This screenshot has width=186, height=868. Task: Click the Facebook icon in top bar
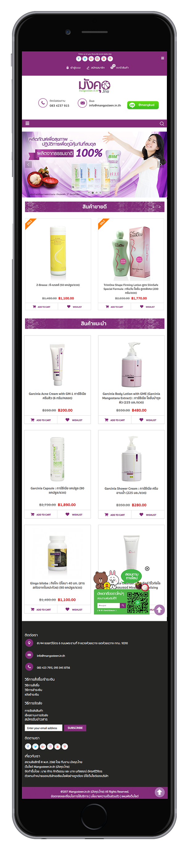(79, 58)
